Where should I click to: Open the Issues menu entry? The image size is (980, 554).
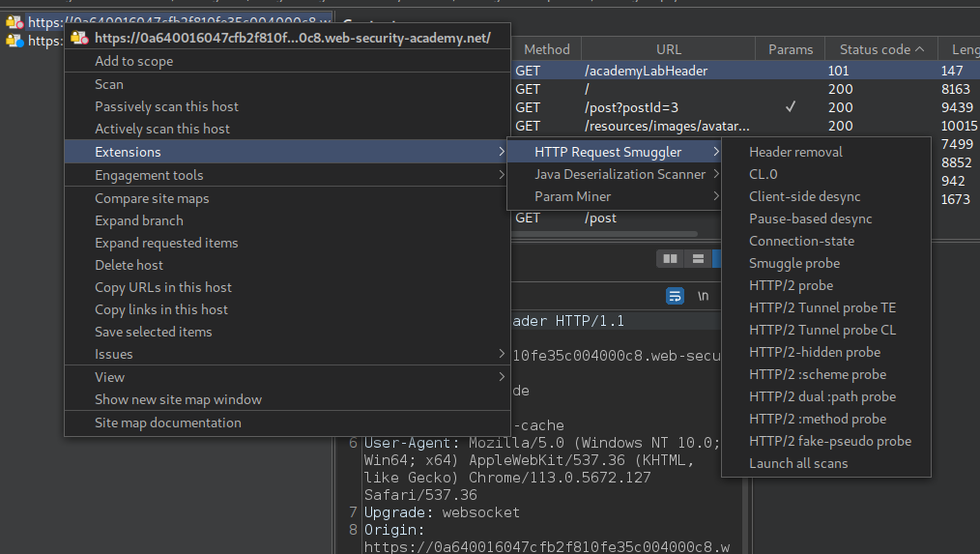tap(287, 354)
